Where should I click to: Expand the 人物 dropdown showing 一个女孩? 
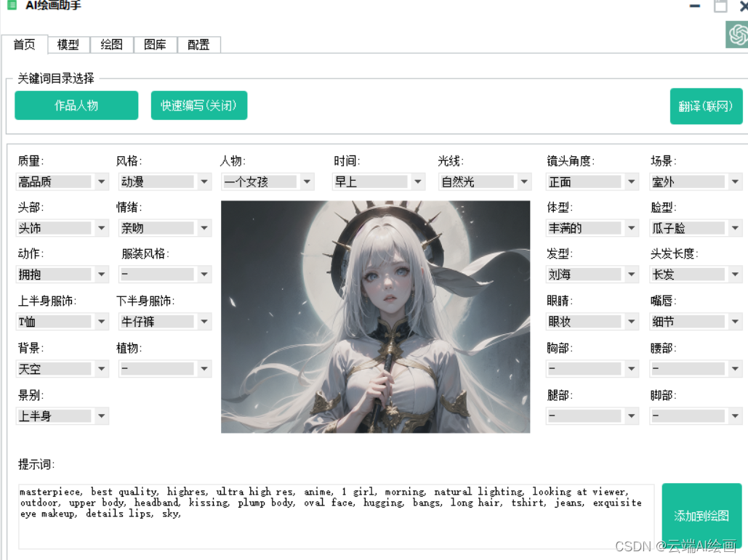tap(268, 182)
